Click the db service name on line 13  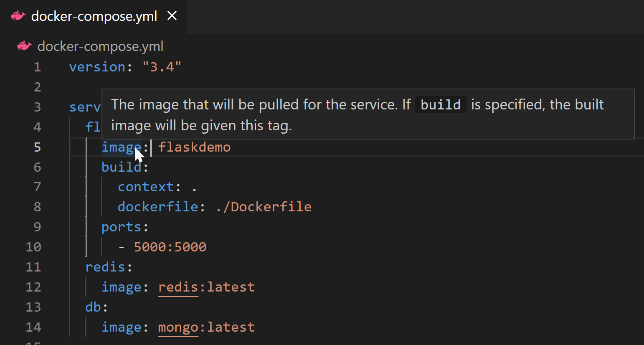tap(91, 307)
